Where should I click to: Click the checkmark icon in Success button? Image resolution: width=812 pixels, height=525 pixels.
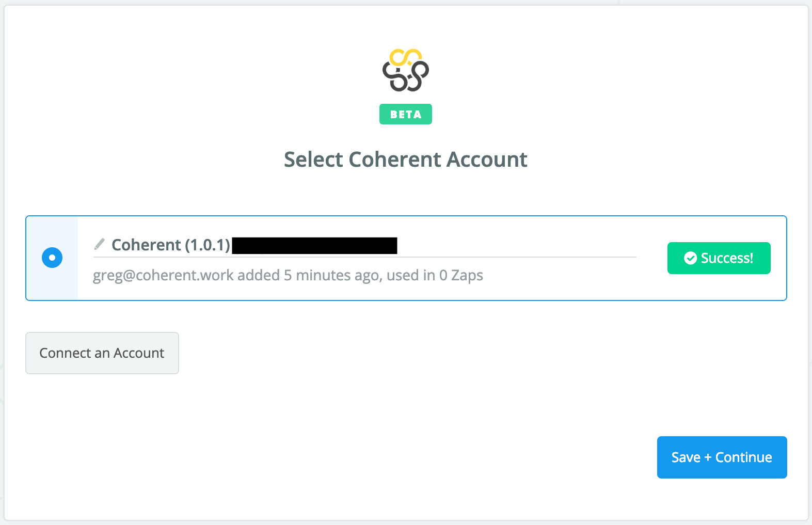pyautogui.click(x=690, y=258)
